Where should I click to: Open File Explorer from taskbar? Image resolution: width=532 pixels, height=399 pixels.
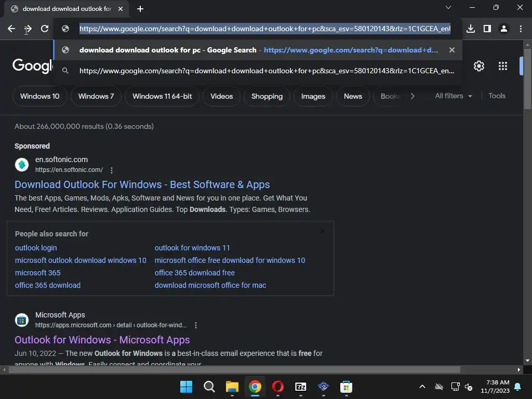[x=232, y=387]
